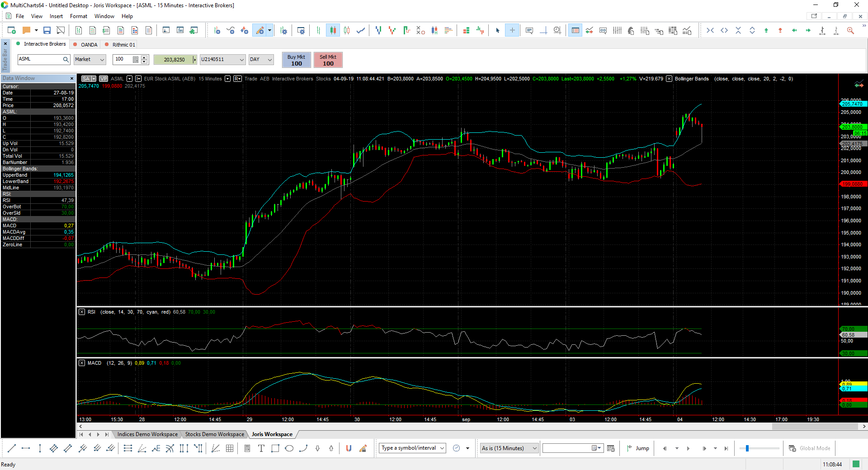This screenshot has height=470, width=868.
Task: Click the search icon in symbol field
Action: 66,60
